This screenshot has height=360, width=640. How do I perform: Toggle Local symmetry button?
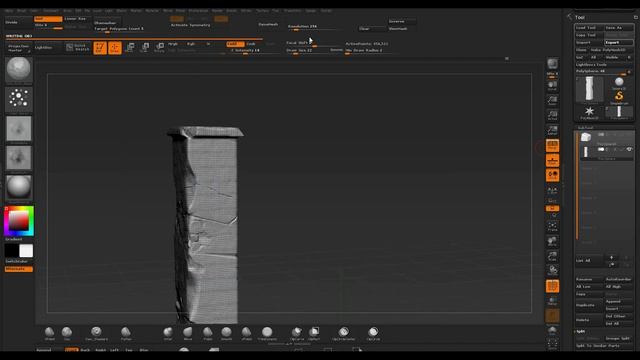tap(552, 176)
